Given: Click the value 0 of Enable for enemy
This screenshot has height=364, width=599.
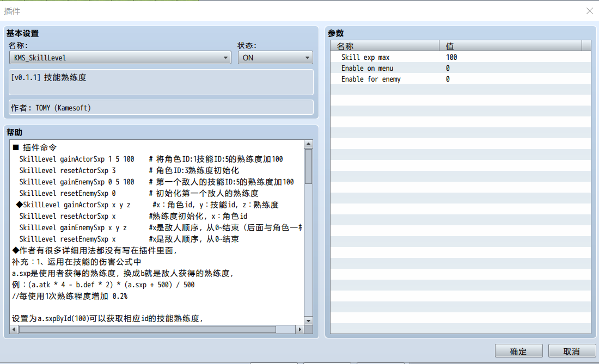Looking at the screenshot, I should point(448,79).
